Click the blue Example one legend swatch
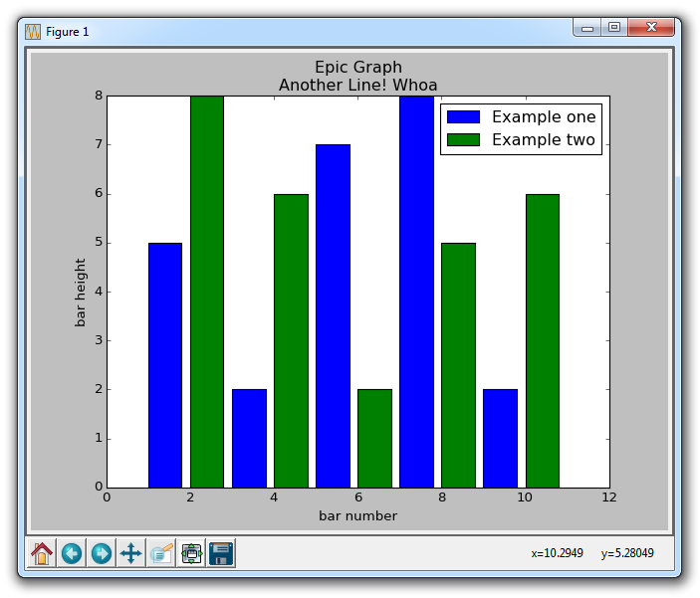The height and width of the screenshot is (598, 700). coord(463,116)
